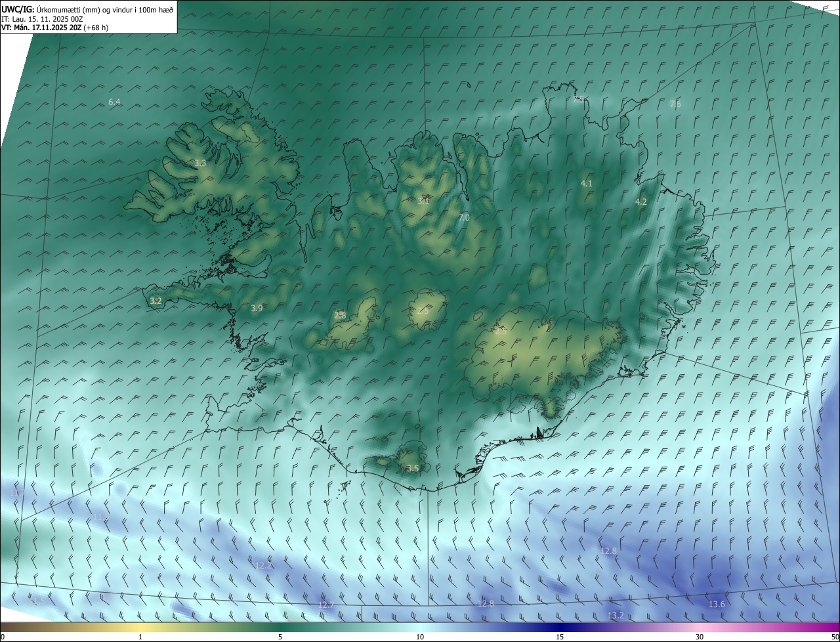Screen dimensions: 840x642
Task: Click the 'UWC/IG: Úrkomumætti (mm)' title line
Action: pos(87,9)
